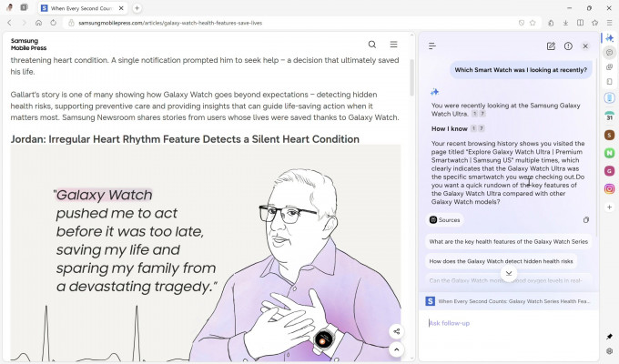619x364 pixels.
Task: Click the search icon on Samsung Mobile Press
Action: click(371, 44)
